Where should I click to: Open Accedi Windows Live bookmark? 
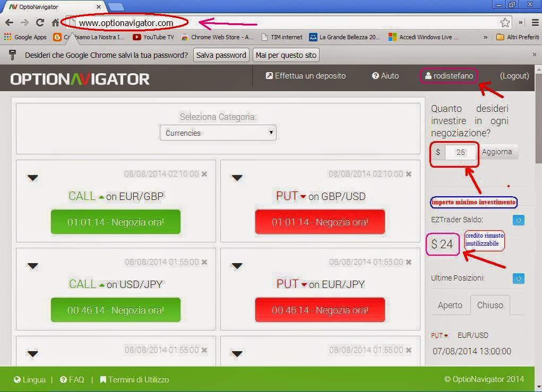pos(424,37)
